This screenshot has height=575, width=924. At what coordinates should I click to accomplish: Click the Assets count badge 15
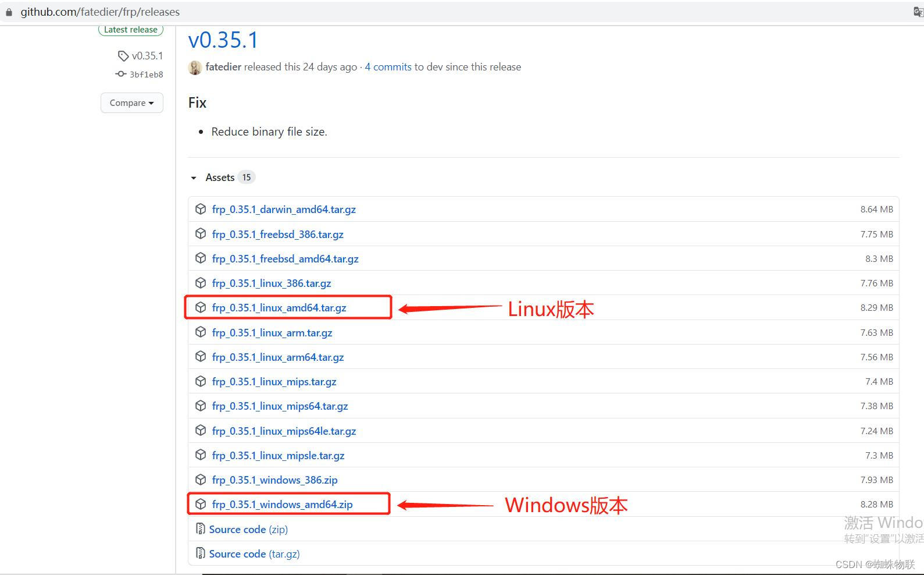click(x=247, y=178)
